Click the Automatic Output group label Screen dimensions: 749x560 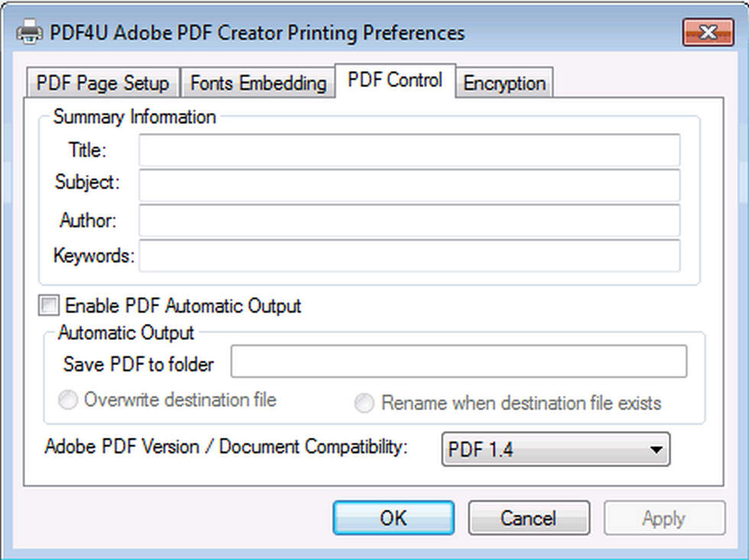(125, 333)
